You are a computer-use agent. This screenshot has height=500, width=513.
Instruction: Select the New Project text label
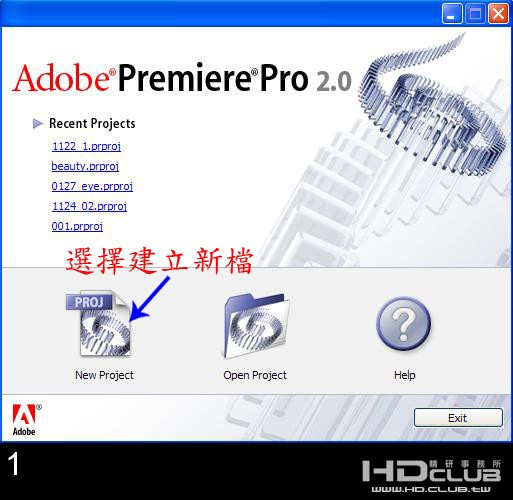[x=104, y=375]
